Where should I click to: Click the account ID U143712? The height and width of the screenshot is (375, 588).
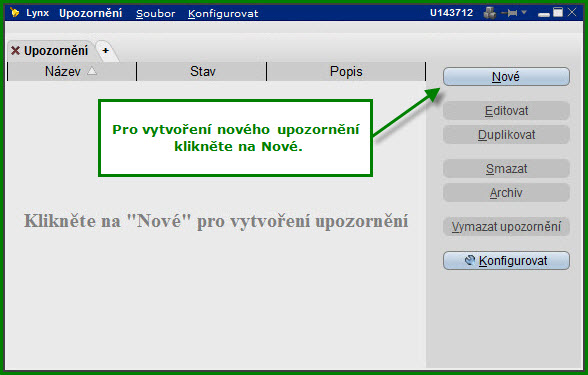point(451,13)
